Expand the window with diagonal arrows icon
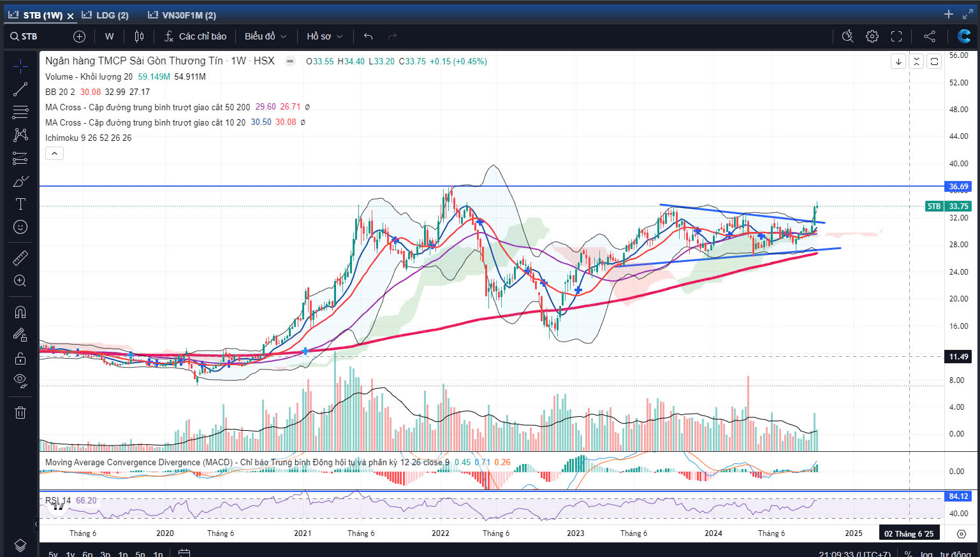Viewport: 980px width, 557px height. click(x=968, y=14)
